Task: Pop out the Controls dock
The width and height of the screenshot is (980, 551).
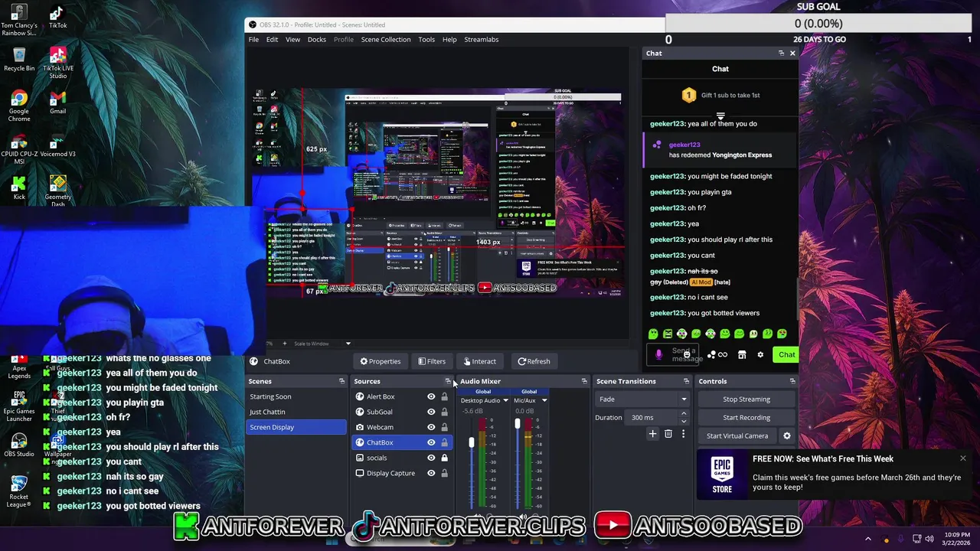Action: pos(792,381)
